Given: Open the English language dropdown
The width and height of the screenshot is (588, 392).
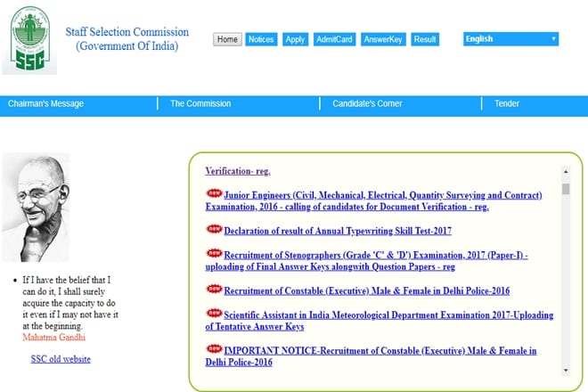Looking at the screenshot, I should click(x=510, y=39).
